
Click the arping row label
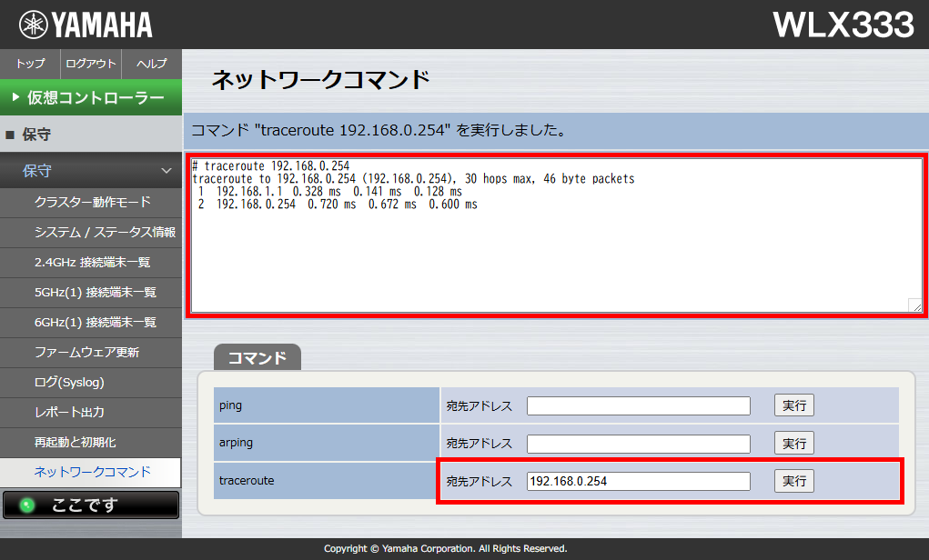[236, 443]
